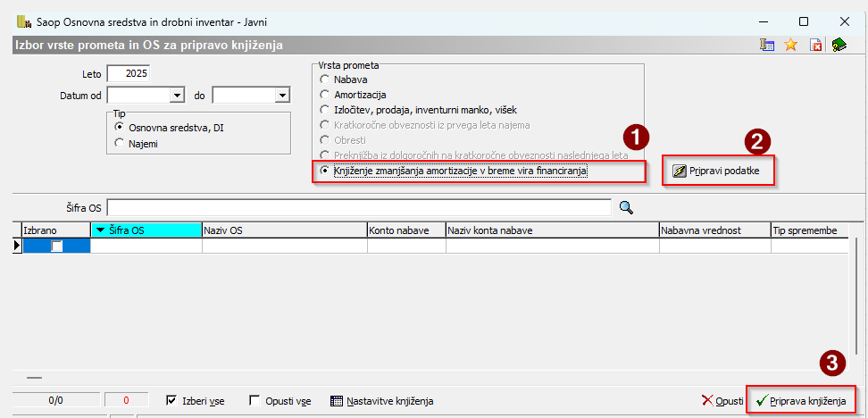Open Nastavitve knjiženja settings
Screen dimensions: 868x418
click(x=382, y=401)
